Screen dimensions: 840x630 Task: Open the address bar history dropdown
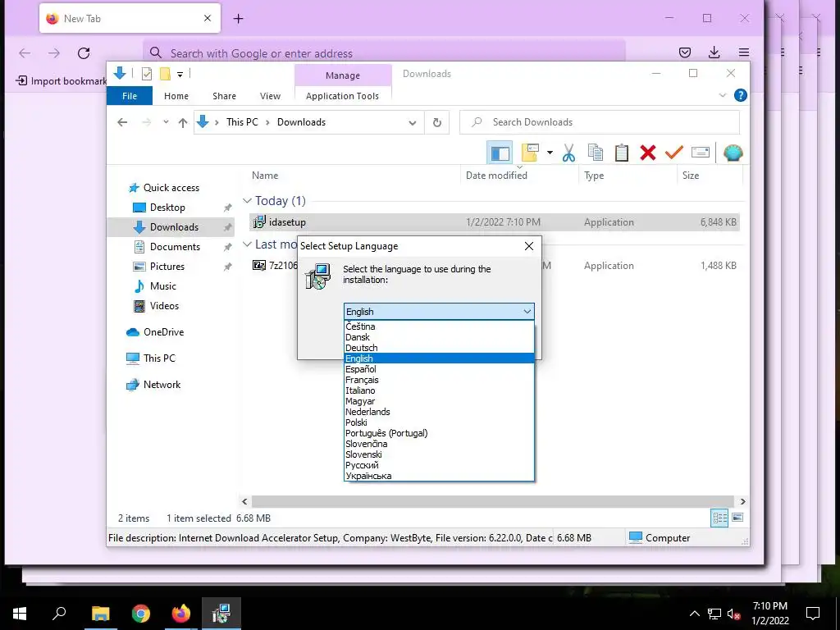413,123
